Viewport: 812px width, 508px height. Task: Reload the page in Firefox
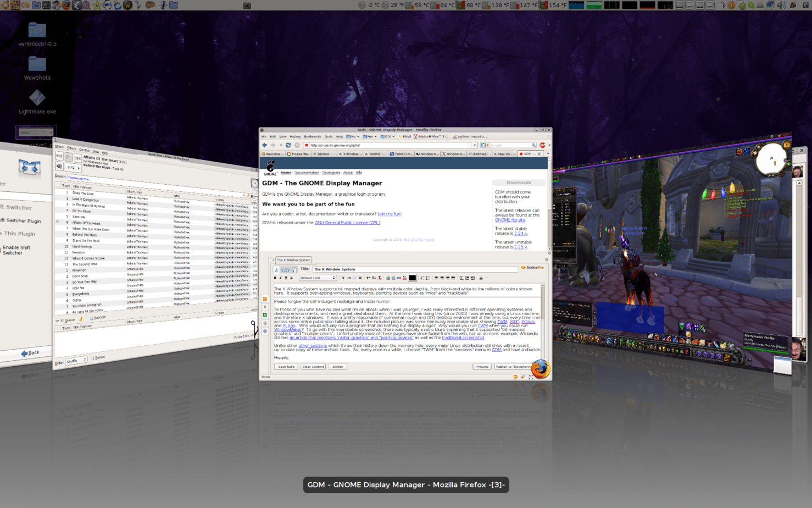[x=288, y=145]
